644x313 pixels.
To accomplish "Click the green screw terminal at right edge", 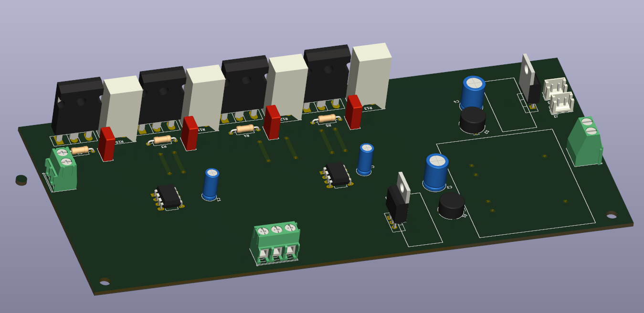I will coord(584,142).
